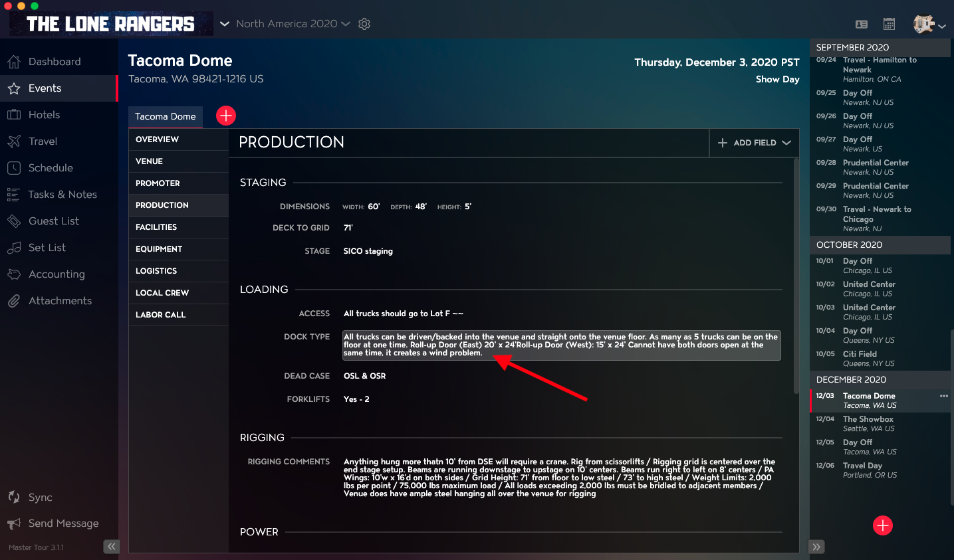
Task: Collapse the right calendar panel chevrons
Action: tap(817, 547)
